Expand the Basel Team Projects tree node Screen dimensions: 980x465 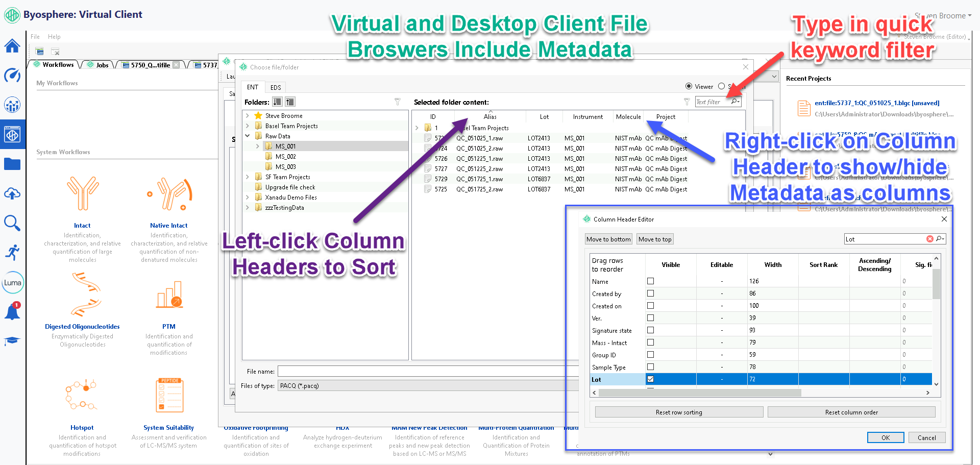[x=248, y=126]
